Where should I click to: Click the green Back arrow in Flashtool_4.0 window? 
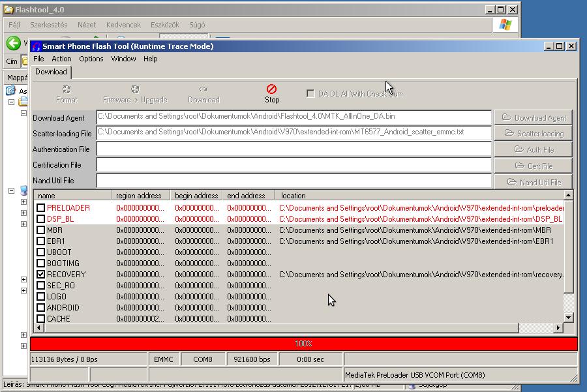coord(14,44)
